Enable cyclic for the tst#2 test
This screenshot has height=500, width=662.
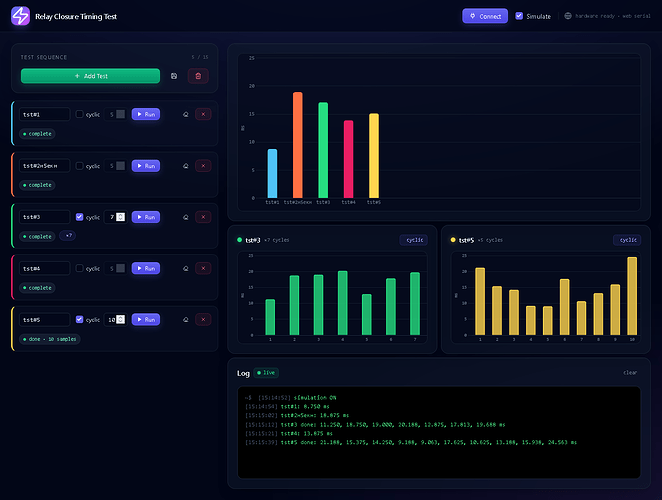click(79, 166)
